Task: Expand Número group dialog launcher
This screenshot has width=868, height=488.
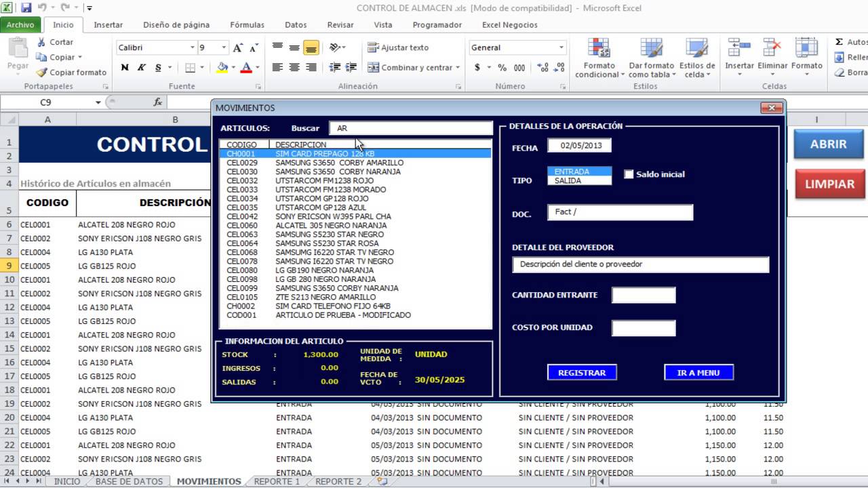Action: pyautogui.click(x=563, y=87)
